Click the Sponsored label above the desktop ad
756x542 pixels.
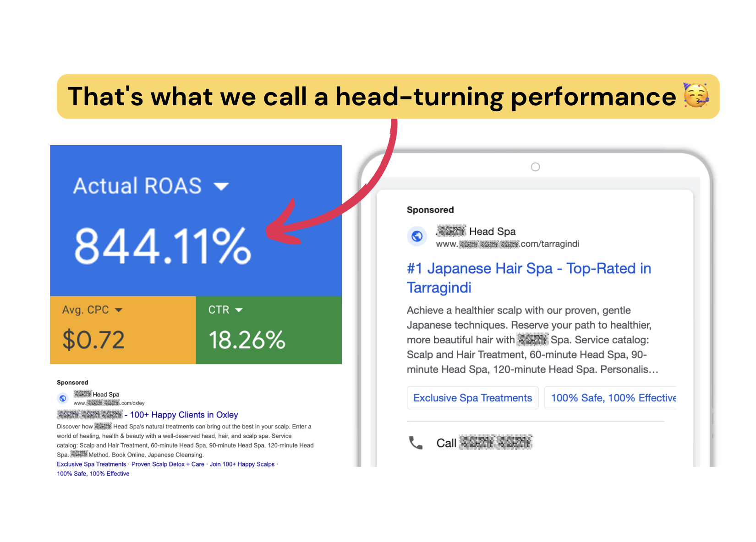pos(72,382)
